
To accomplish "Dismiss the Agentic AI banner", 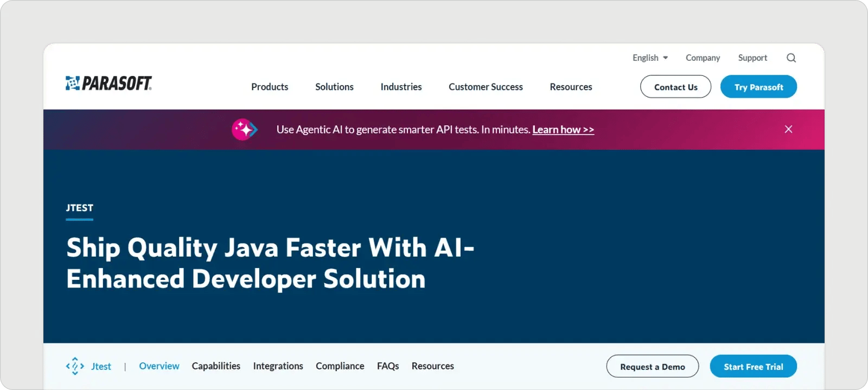I will coord(788,129).
